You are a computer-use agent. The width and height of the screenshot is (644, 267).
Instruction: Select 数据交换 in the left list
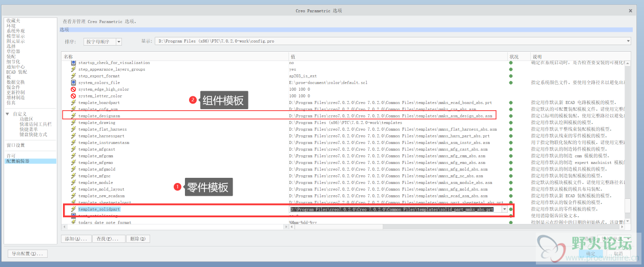tap(15, 82)
